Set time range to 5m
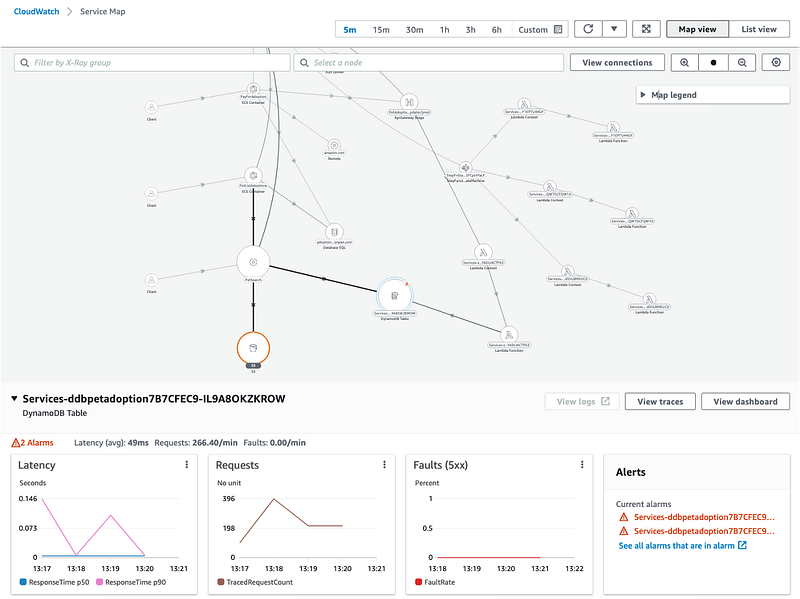 point(349,30)
